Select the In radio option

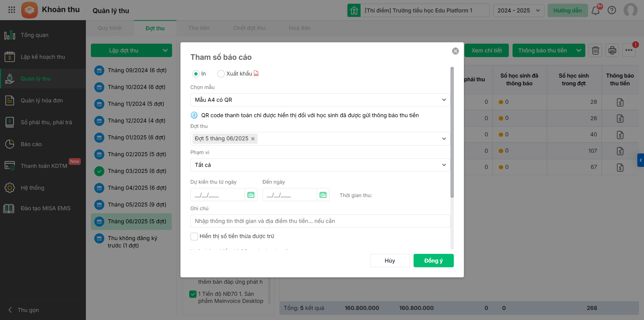click(196, 74)
